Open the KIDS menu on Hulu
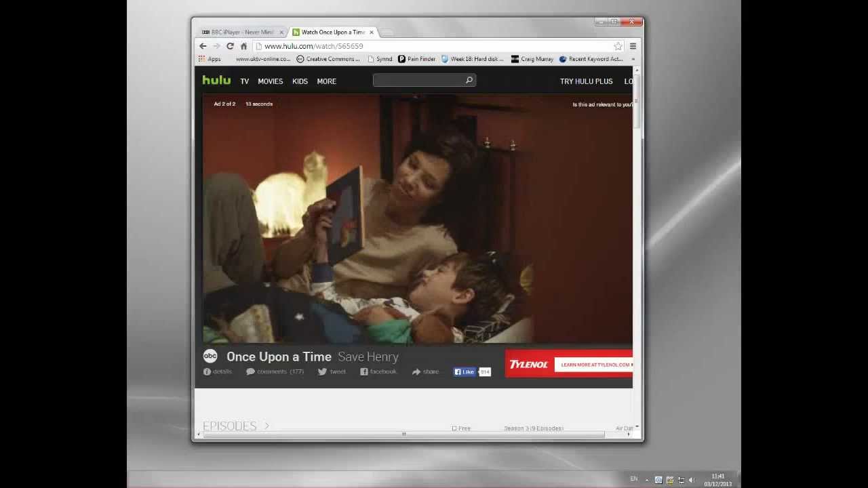This screenshot has height=488, width=868. [x=300, y=81]
